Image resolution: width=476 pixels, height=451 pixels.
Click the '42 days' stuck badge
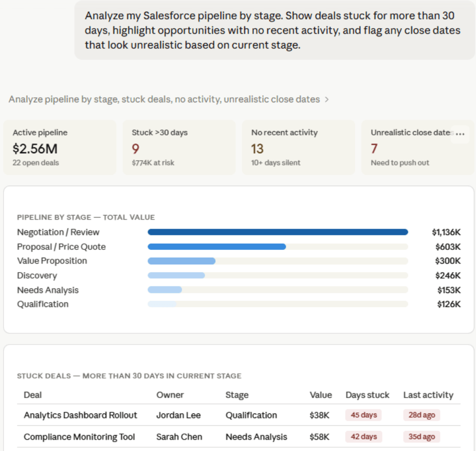[x=363, y=437]
